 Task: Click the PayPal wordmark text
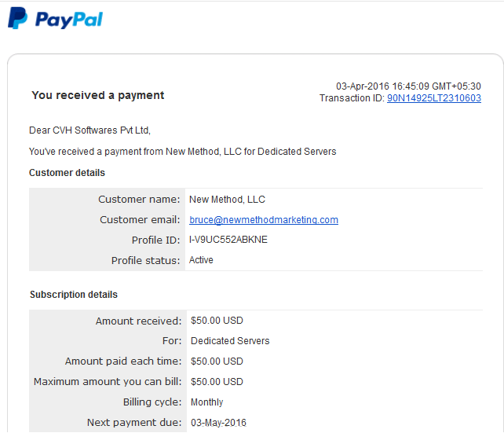coord(69,20)
